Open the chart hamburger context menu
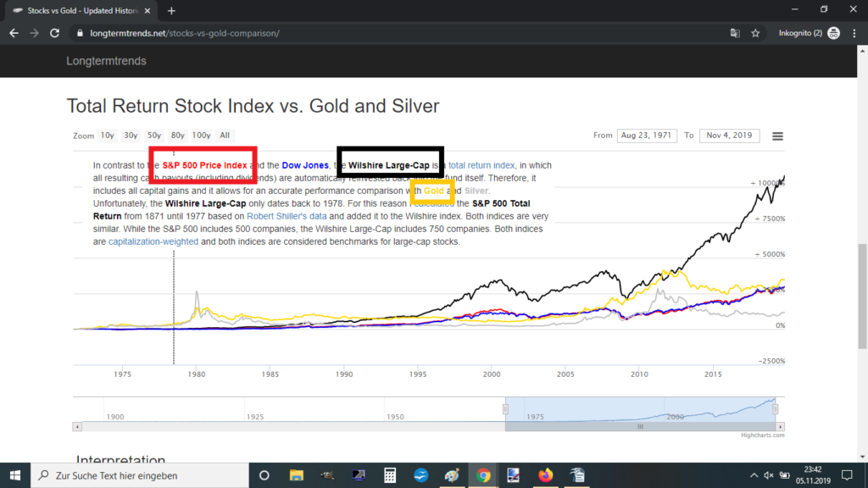 [778, 136]
